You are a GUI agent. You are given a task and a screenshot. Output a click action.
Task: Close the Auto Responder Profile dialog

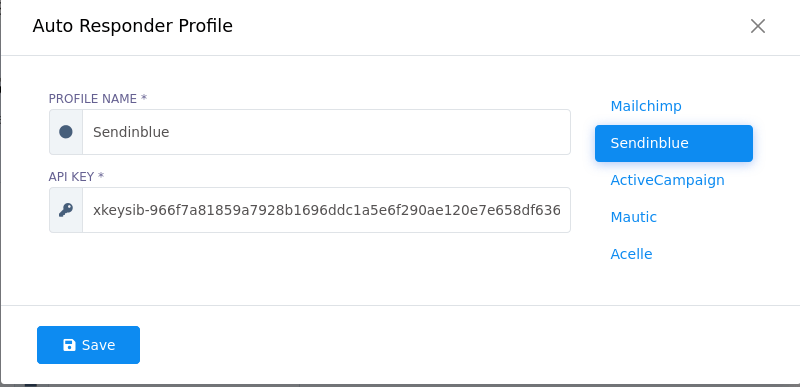pyautogui.click(x=758, y=26)
